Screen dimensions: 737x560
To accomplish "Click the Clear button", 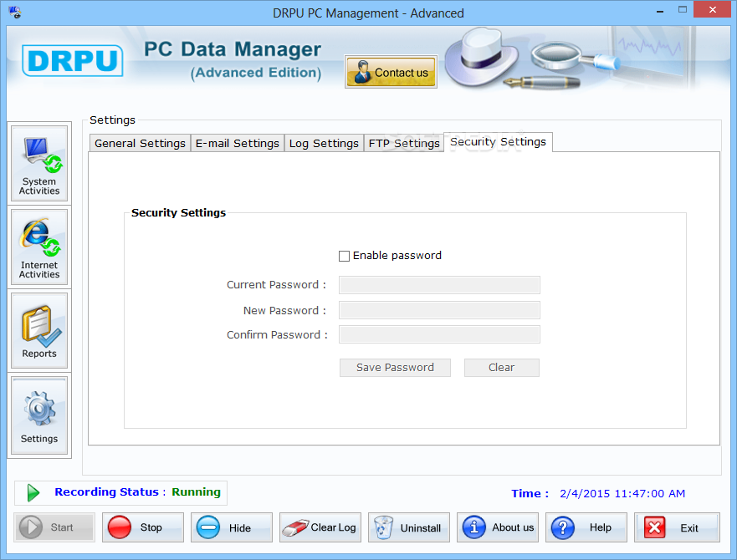I will (502, 368).
